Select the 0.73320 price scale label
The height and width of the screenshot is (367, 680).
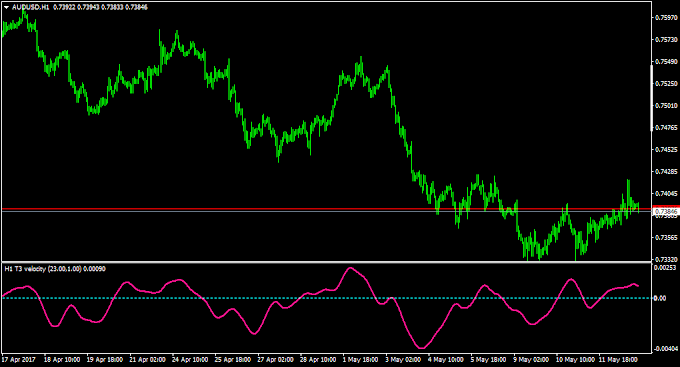(x=666, y=259)
